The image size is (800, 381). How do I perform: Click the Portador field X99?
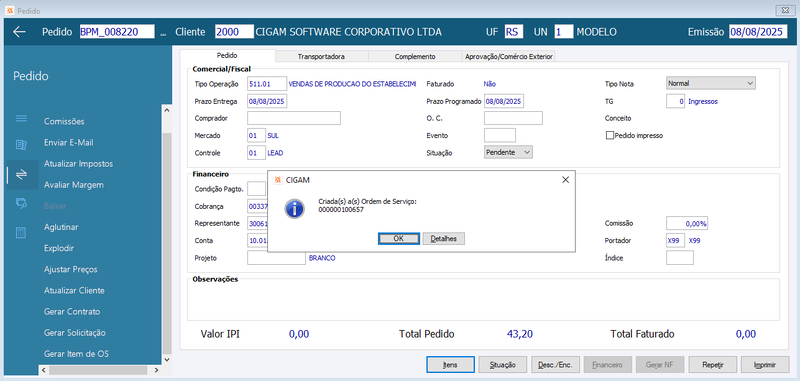point(676,240)
